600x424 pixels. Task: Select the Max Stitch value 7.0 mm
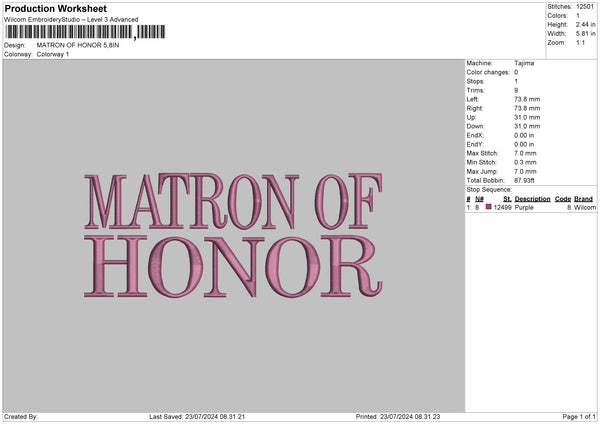coord(525,153)
